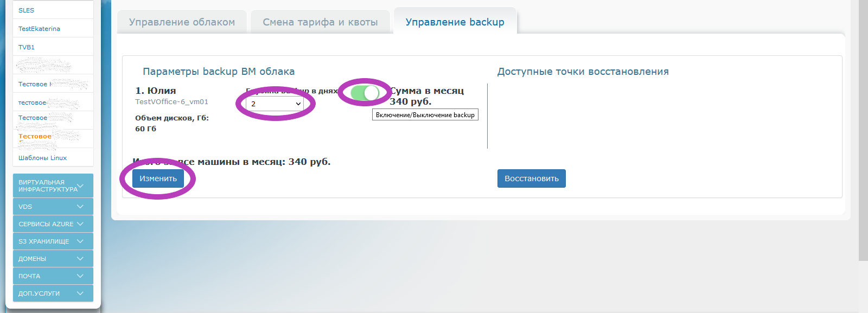Expand the Сервисы Azure chevron icon
This screenshot has height=313, width=868.
pyautogui.click(x=80, y=224)
